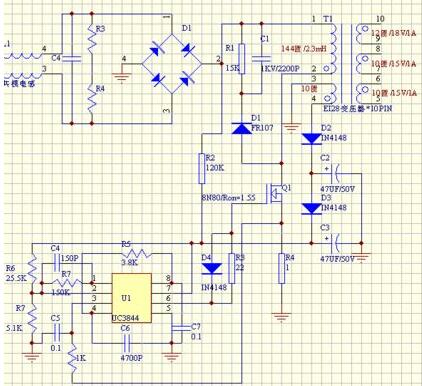Click the R4 1 ohm sense resistor
The image size is (422, 386).
tap(282, 268)
